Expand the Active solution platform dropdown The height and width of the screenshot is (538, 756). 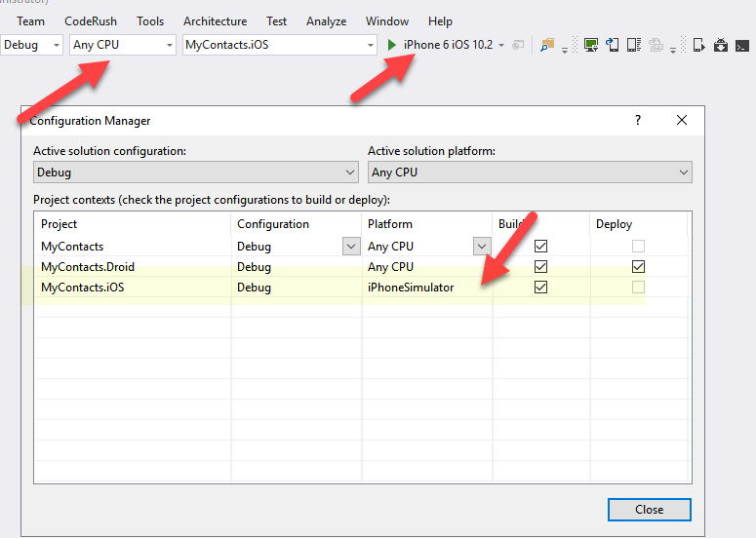point(530,173)
